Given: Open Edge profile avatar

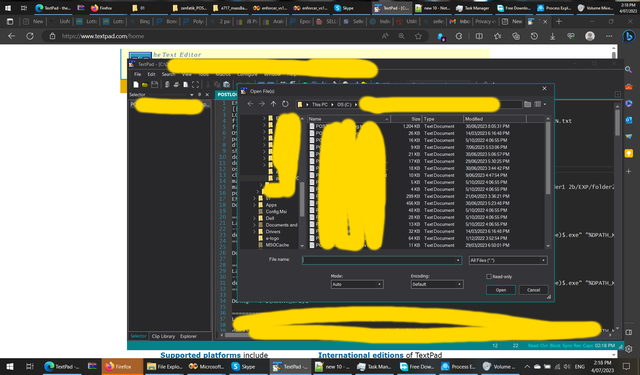Looking at the screenshot, I should tap(590, 36).
